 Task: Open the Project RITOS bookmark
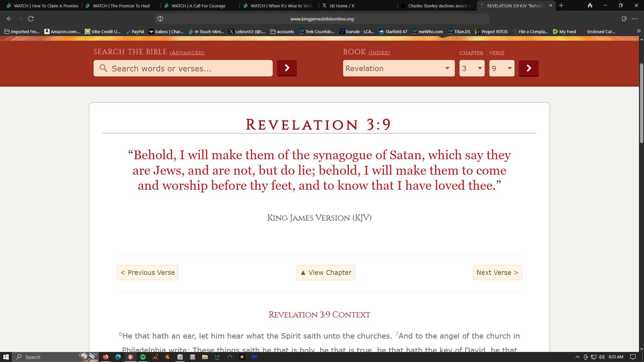(x=491, y=32)
